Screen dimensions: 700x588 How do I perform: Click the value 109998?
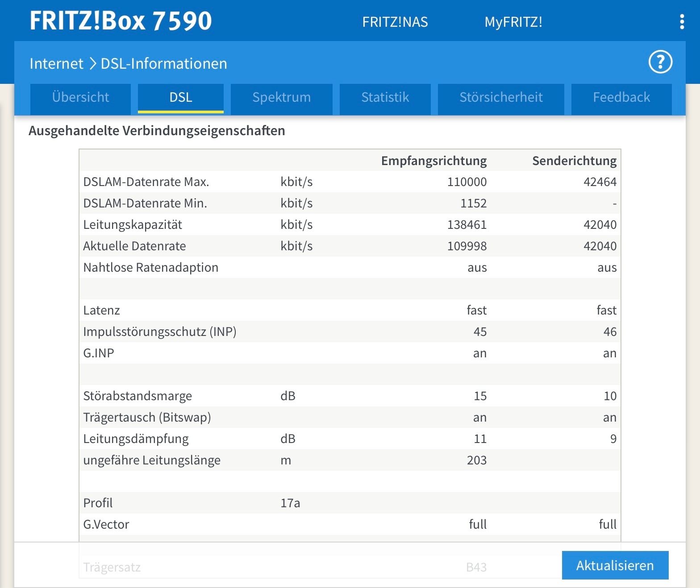tap(467, 246)
